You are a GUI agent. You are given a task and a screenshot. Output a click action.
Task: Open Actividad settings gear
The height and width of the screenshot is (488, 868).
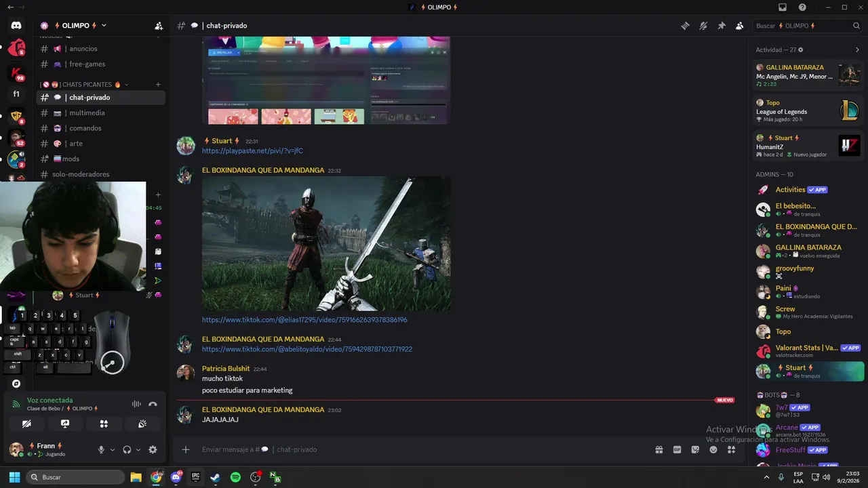coord(801,49)
